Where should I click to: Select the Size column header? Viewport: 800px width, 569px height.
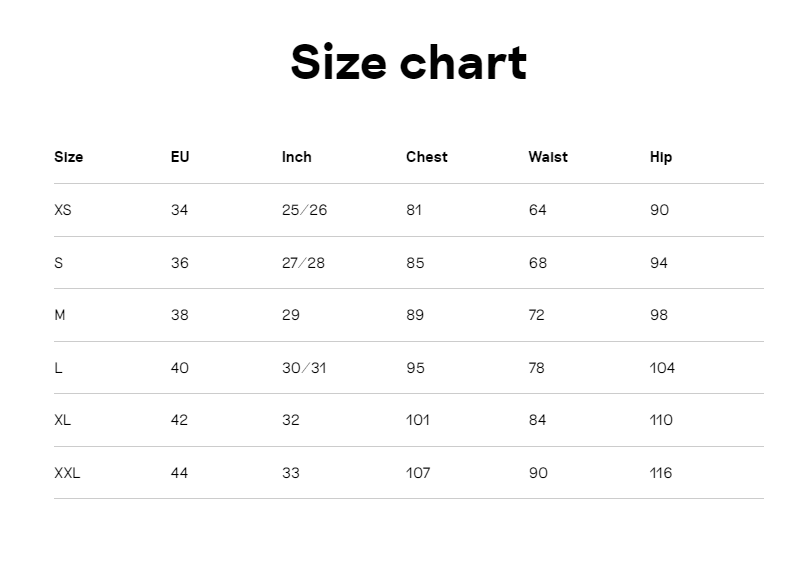(68, 157)
